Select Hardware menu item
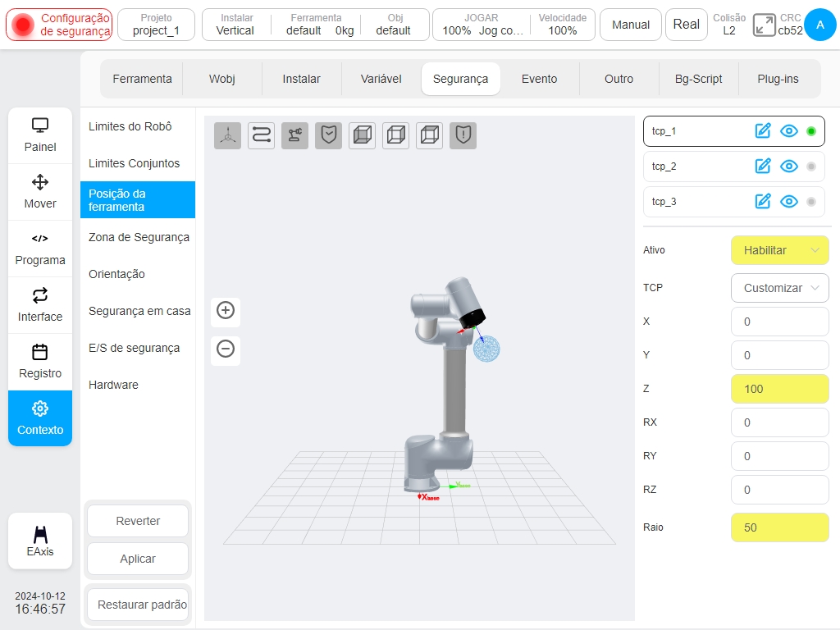Image resolution: width=840 pixels, height=630 pixels. pyautogui.click(x=138, y=385)
